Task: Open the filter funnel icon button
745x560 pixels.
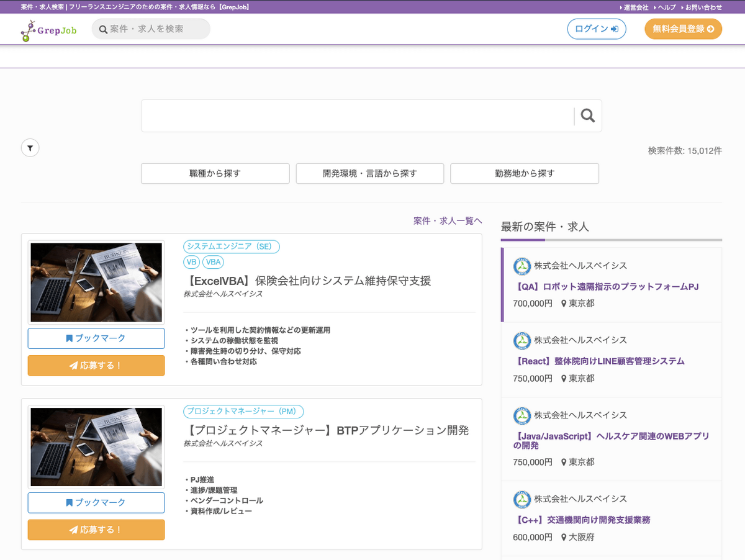Action: coord(30,148)
